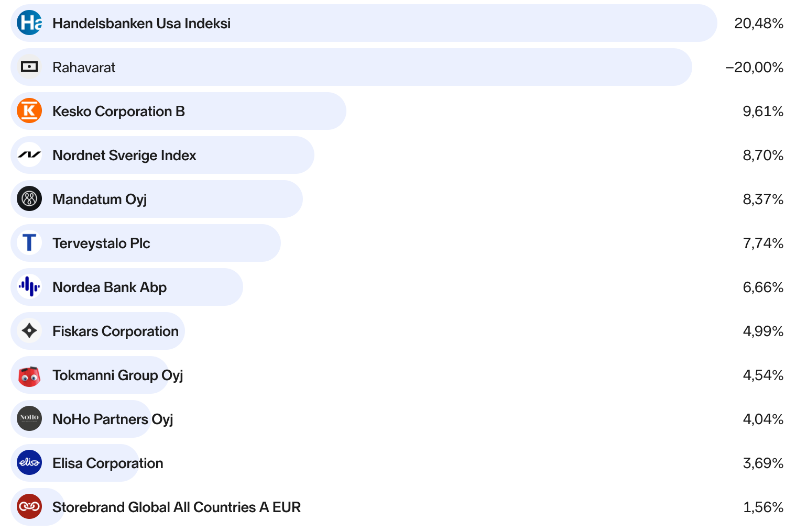Click the NoHo Partners dark logo
Screen dimensions: 785x532
(x=29, y=419)
